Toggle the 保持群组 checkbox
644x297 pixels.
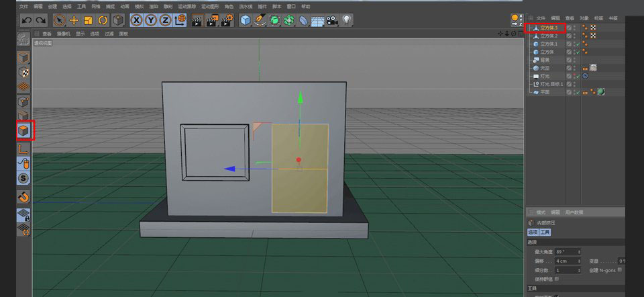click(557, 278)
